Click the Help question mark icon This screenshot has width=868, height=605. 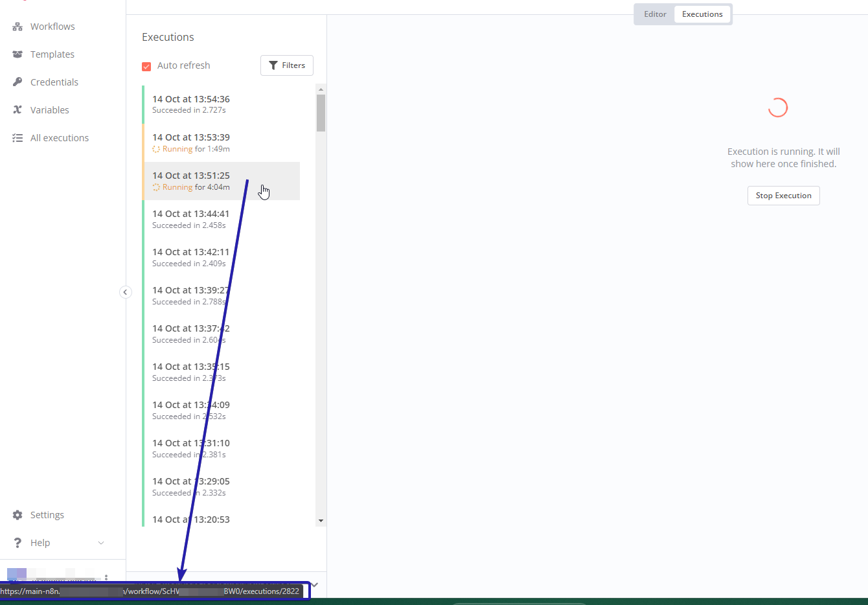coord(17,543)
